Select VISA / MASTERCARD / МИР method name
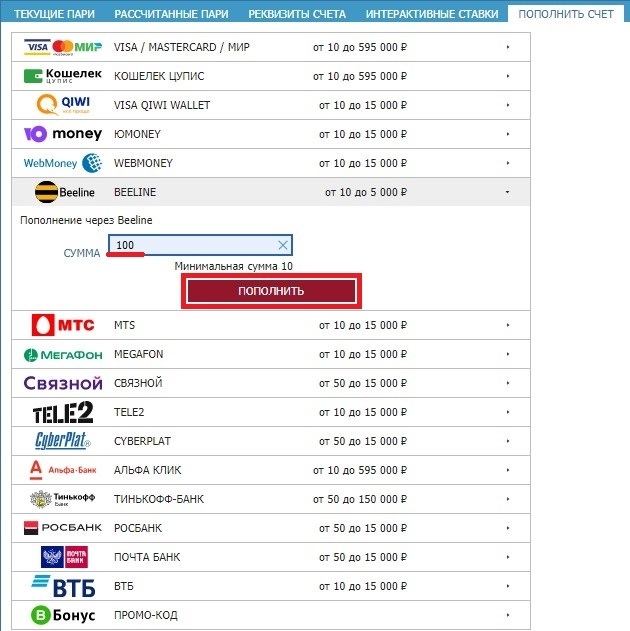Screen dimensions: 630x631 181,47
